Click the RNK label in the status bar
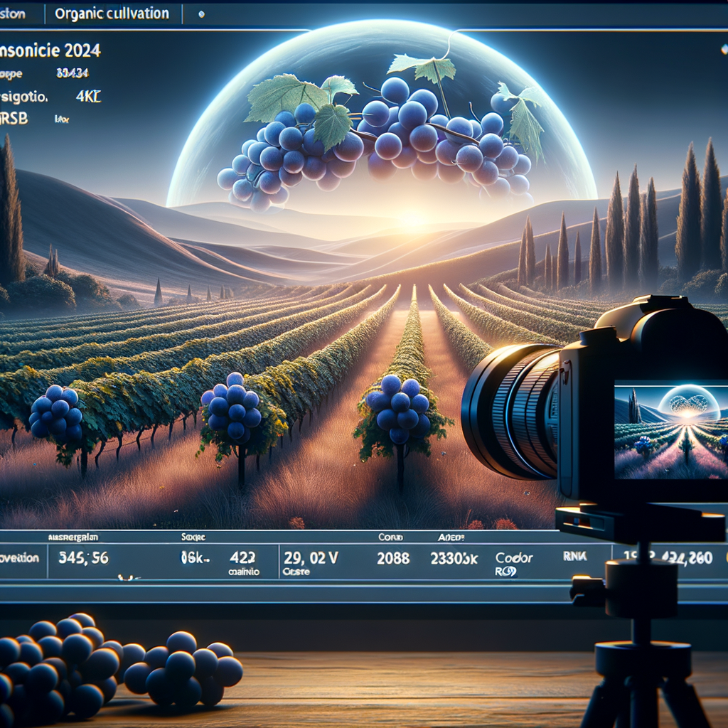The width and height of the screenshot is (728, 728). pos(574,555)
